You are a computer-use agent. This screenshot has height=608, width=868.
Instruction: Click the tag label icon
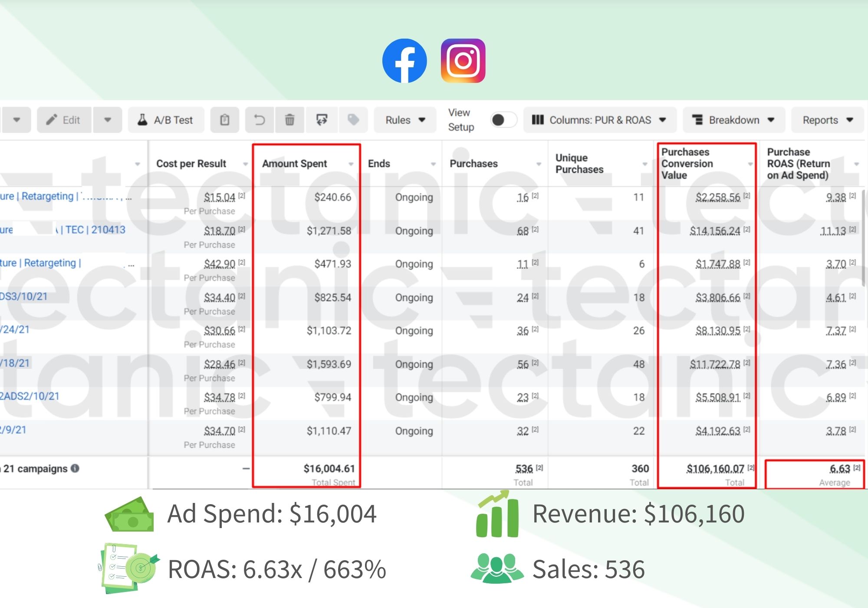coord(353,120)
